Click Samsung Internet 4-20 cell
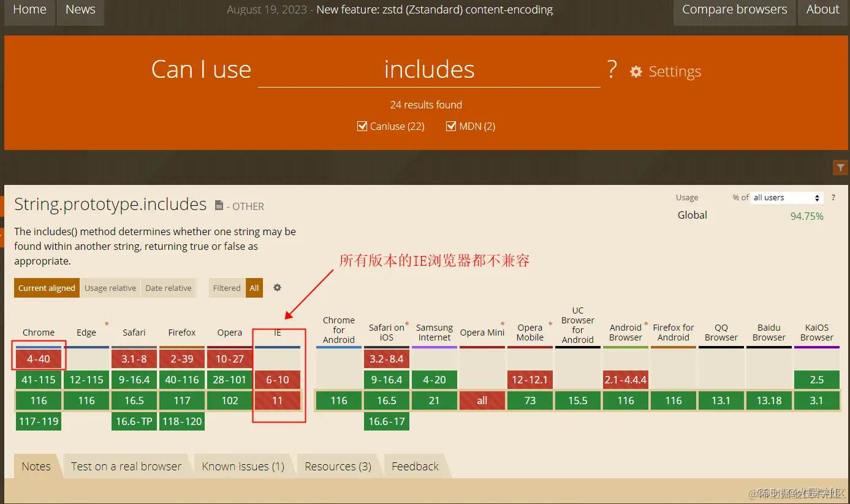 click(x=434, y=380)
